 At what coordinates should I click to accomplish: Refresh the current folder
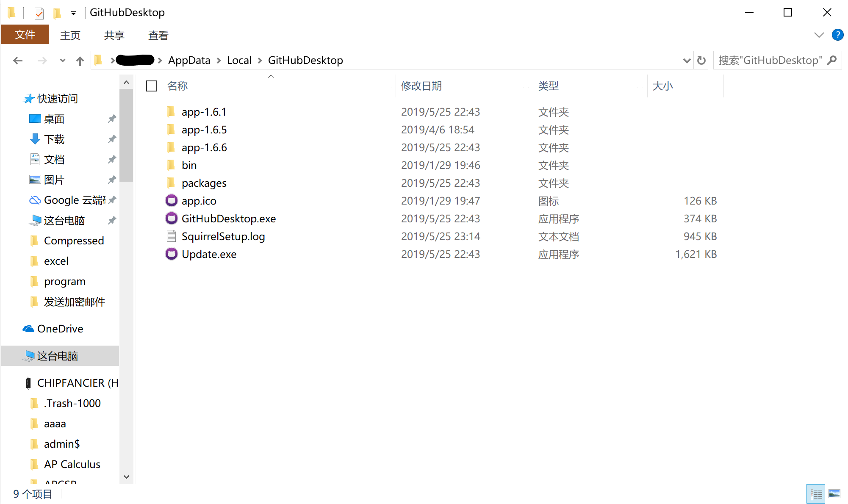point(701,60)
